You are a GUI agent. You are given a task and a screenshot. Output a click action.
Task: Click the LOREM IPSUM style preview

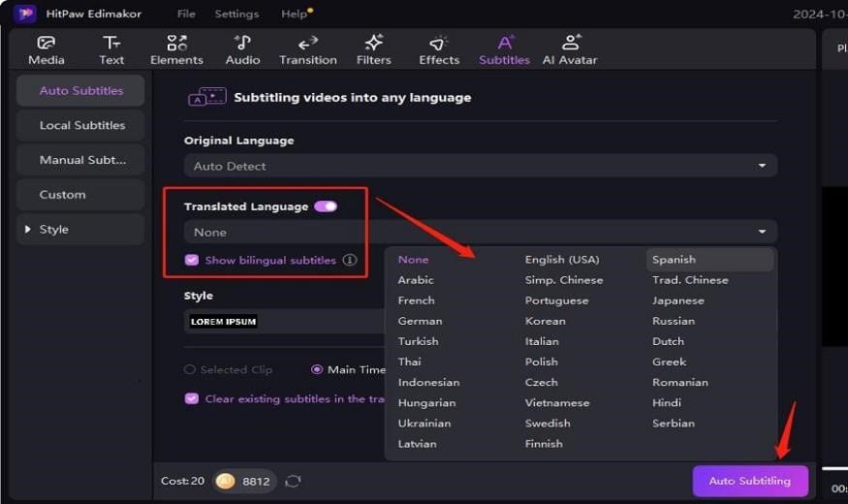click(223, 322)
